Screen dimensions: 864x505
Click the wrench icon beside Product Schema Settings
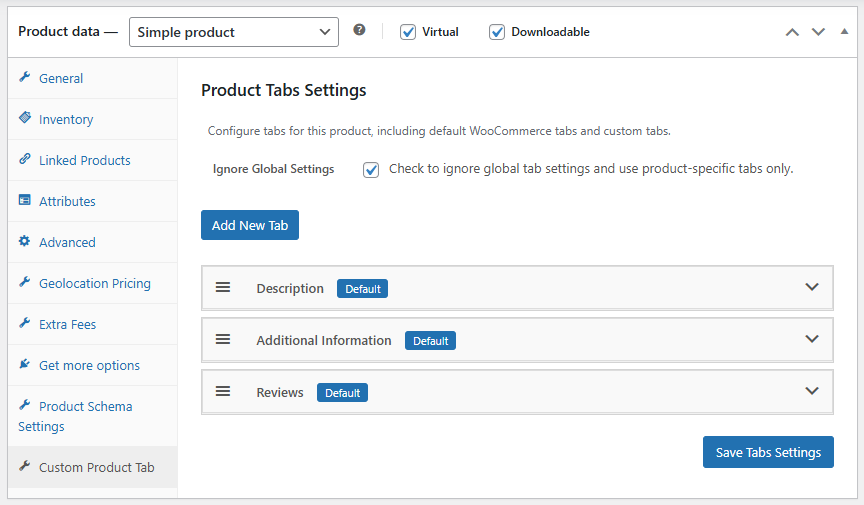point(25,405)
